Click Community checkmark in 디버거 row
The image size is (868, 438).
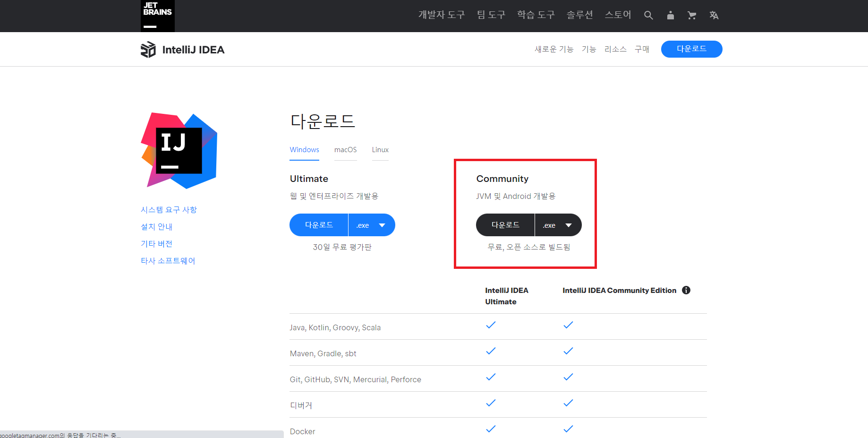pyautogui.click(x=568, y=403)
